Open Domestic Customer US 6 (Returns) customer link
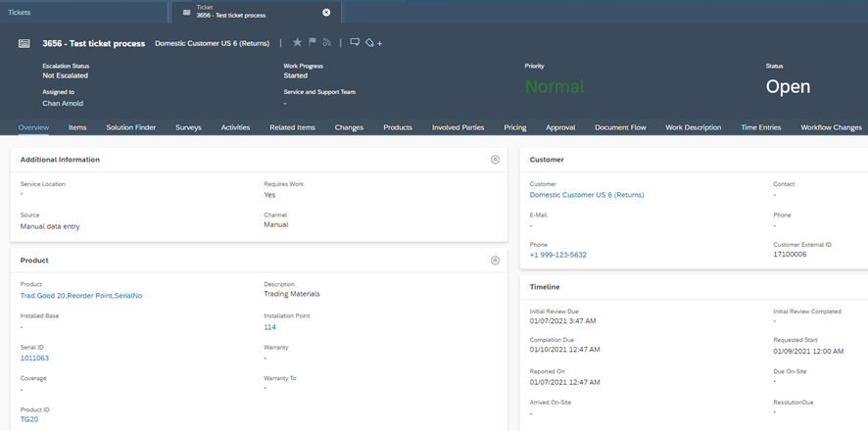 click(x=587, y=195)
